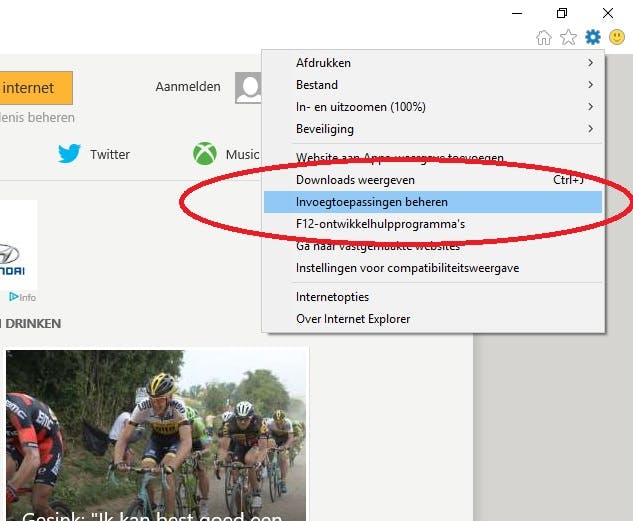
Task: Click the Aanmelden sign-in link
Action: [188, 87]
